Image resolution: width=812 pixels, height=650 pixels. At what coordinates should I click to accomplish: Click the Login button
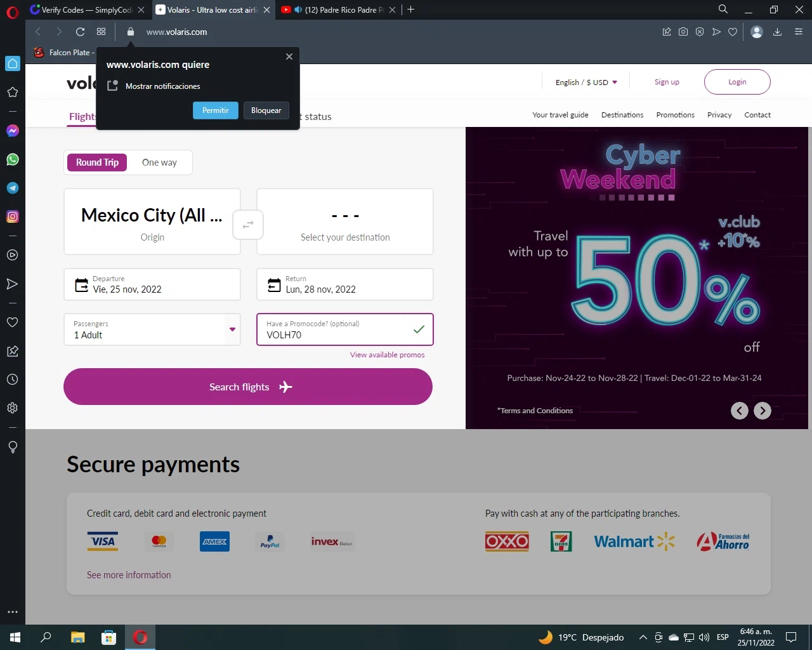[x=737, y=82]
